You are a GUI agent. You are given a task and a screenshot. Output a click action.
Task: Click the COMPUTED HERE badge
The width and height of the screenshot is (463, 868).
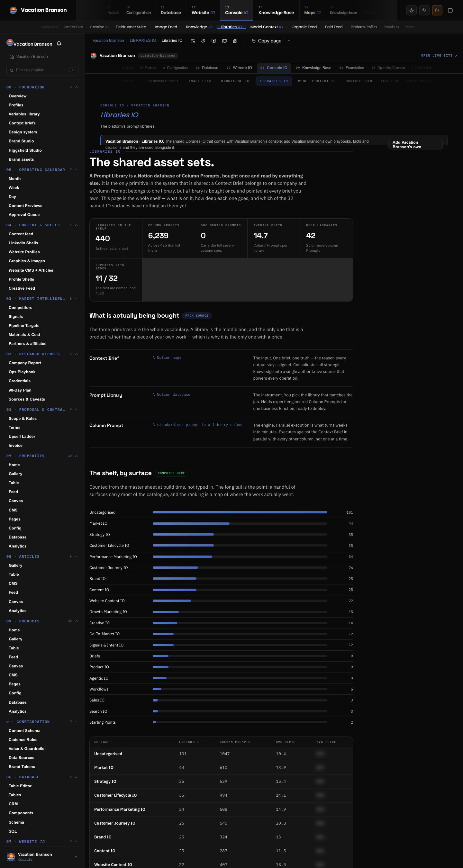pyautogui.click(x=171, y=474)
